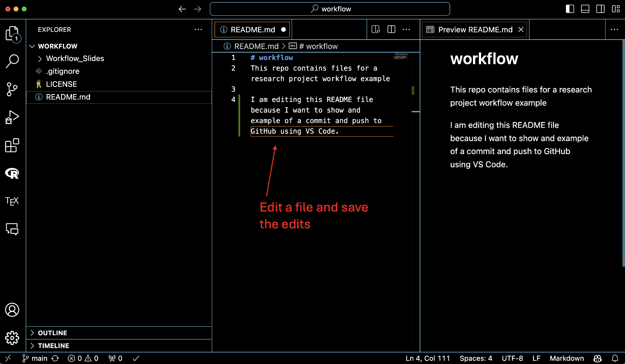
Task: Open Explorer views and more actions menu
Action: coord(198,30)
